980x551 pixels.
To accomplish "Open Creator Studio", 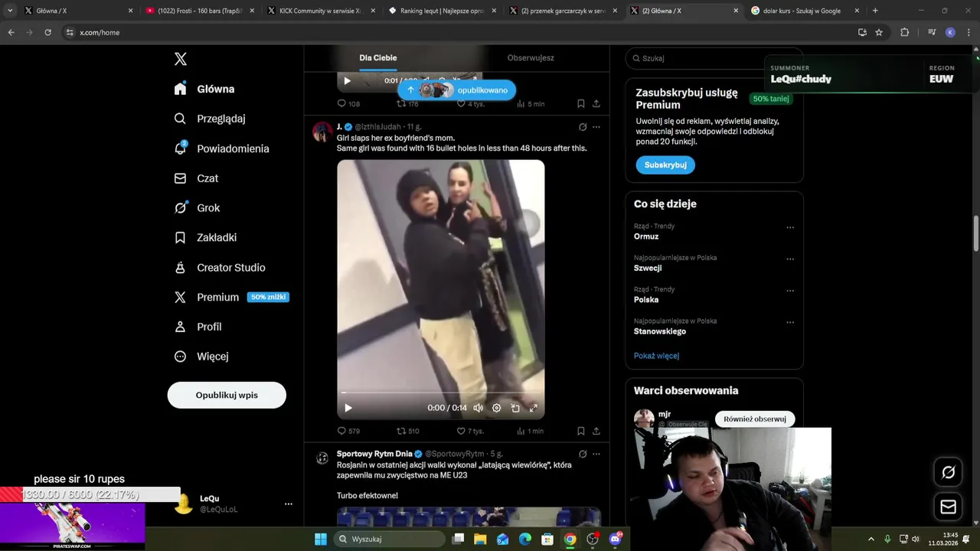I will pos(220,267).
